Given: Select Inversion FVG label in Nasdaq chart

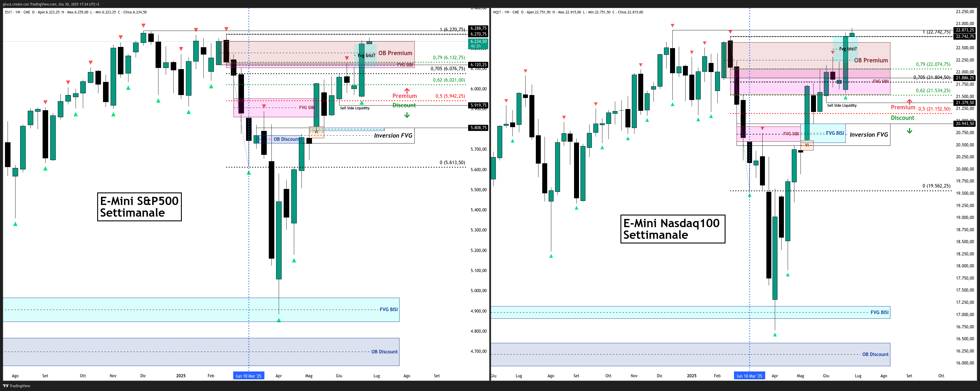Looking at the screenshot, I should (869, 135).
